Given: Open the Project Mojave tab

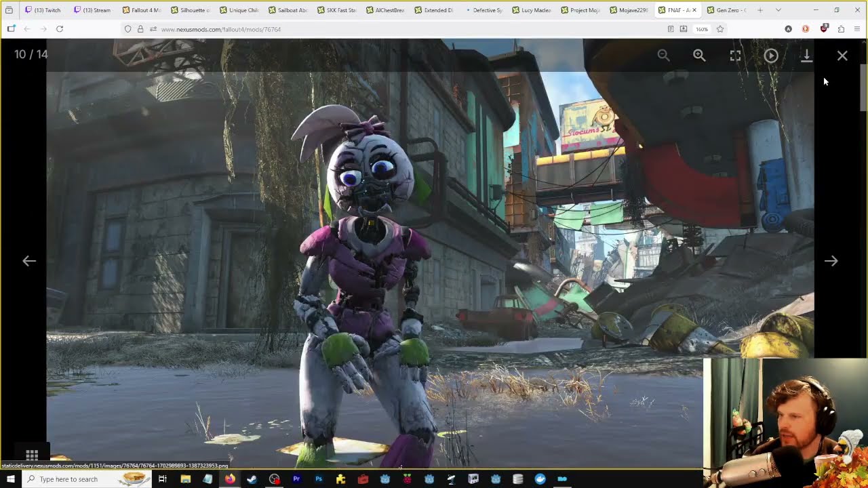Looking at the screenshot, I should pyautogui.click(x=581, y=10).
